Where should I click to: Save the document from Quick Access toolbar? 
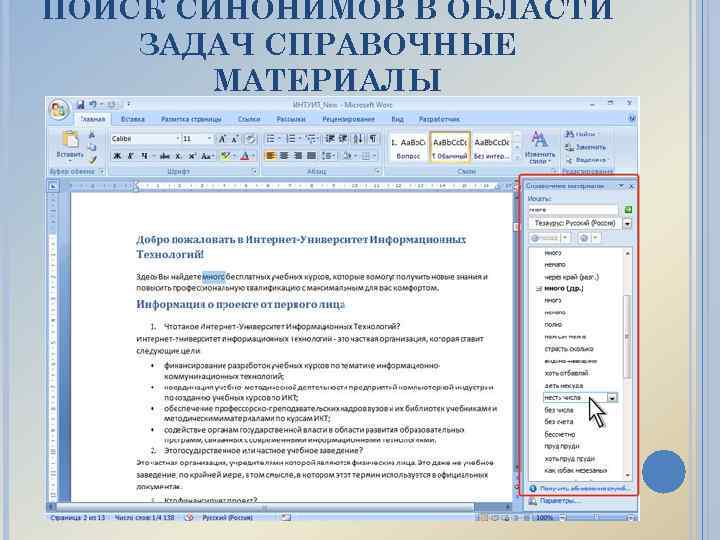80,105
